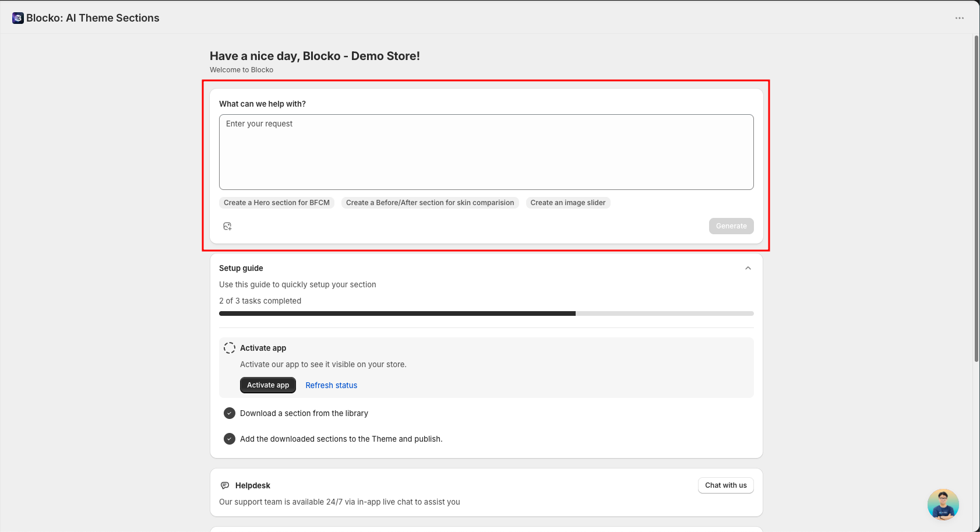Click the setup tasks progress bar
Image resolution: width=980 pixels, height=532 pixels.
click(x=487, y=313)
